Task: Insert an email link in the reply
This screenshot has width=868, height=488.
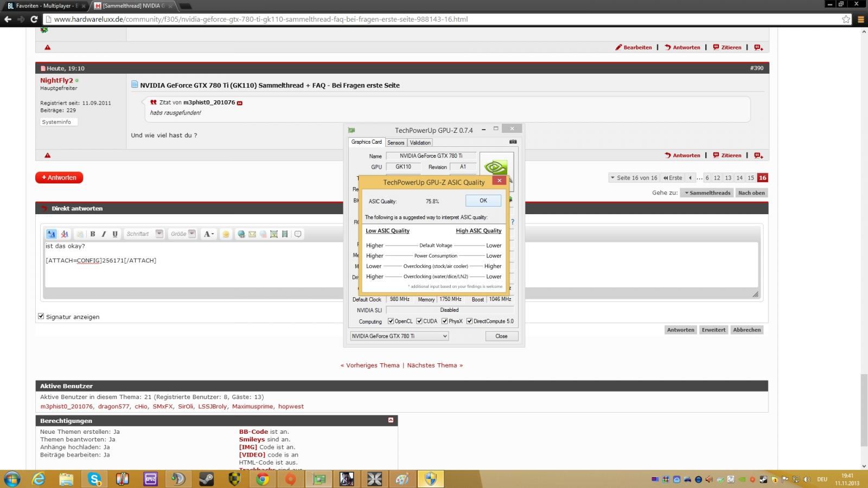Action: coord(252,234)
